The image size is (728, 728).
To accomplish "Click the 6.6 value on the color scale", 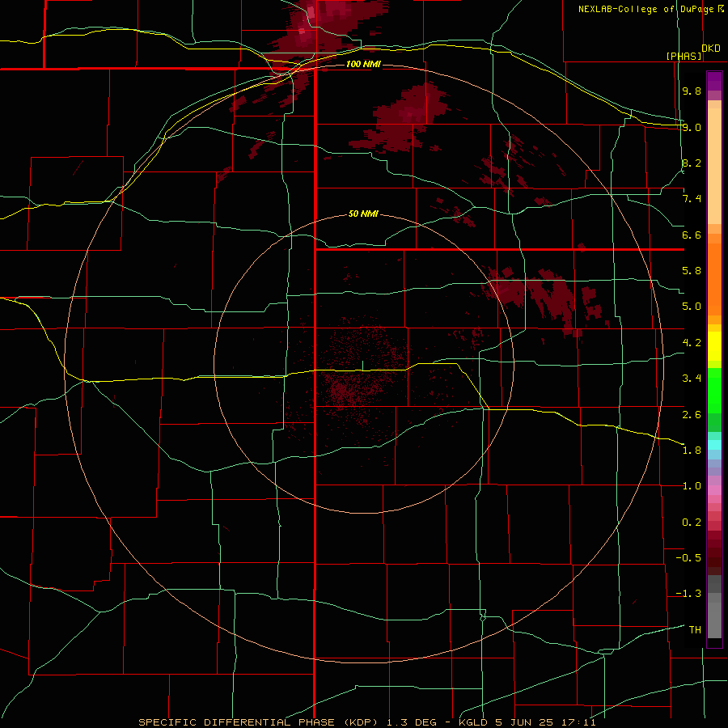I will coord(692,235).
